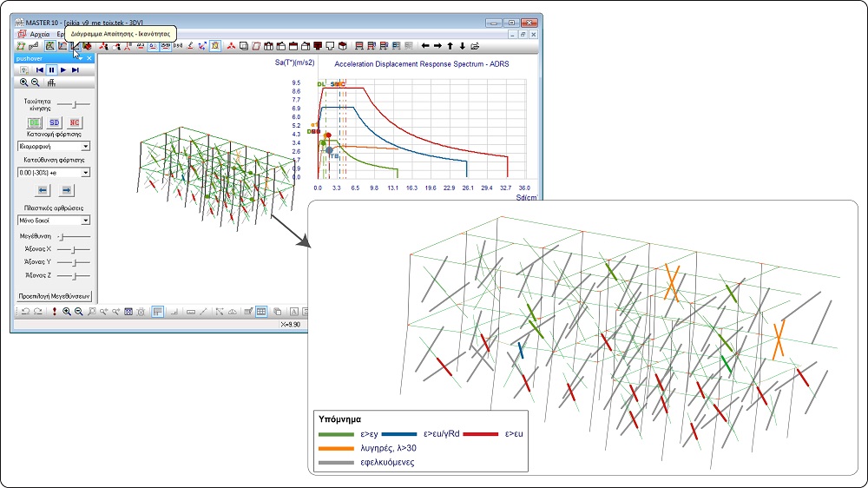Click the undo arrow in bottom toolbar

click(x=24, y=311)
